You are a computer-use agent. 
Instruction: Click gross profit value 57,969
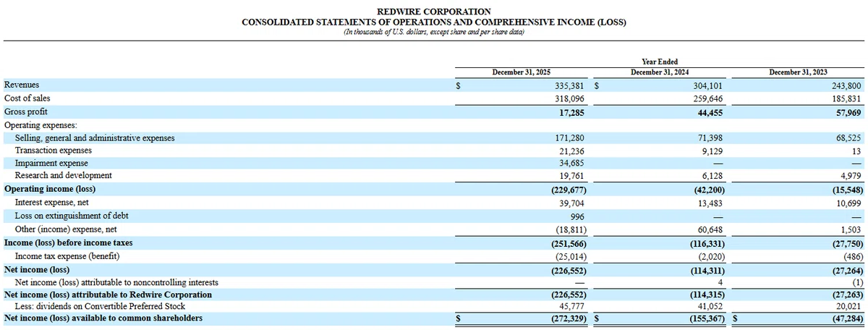click(x=848, y=111)
